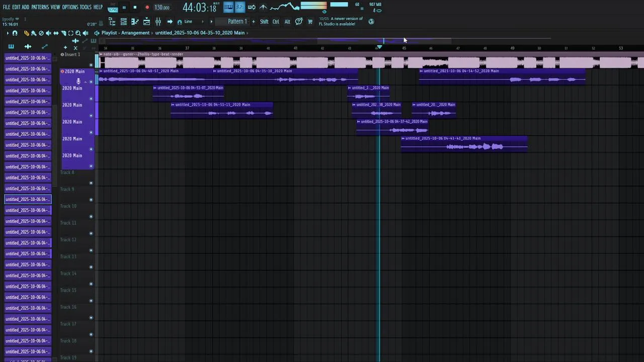The image size is (644, 362).
Task: Open menu of nate-sib beat render clip
Action: (x=101, y=54)
